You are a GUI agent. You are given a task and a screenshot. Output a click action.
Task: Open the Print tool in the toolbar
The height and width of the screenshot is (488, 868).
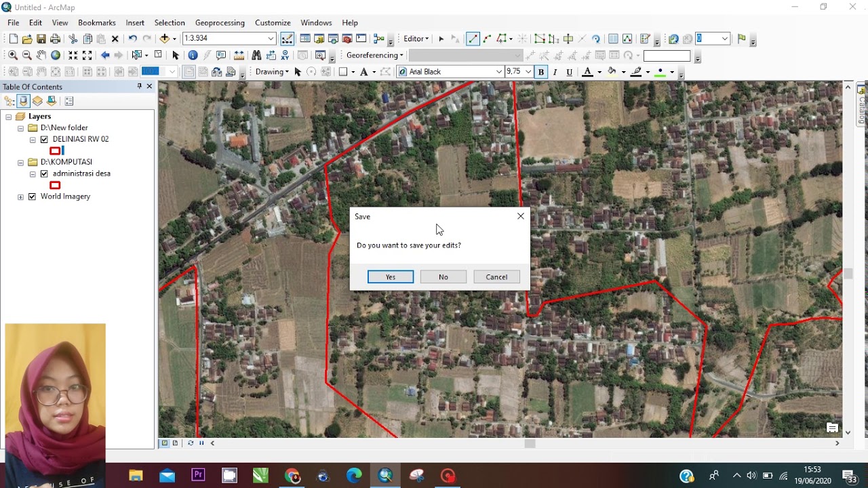(x=56, y=39)
